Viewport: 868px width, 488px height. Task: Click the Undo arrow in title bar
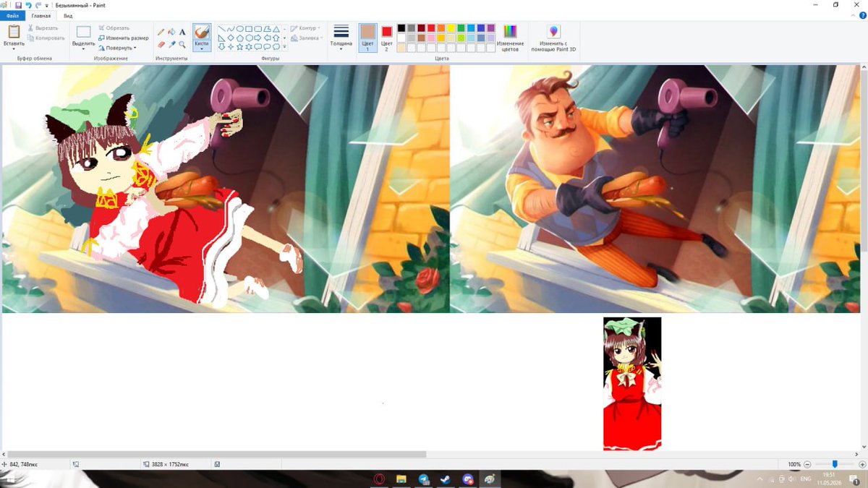(28, 4)
